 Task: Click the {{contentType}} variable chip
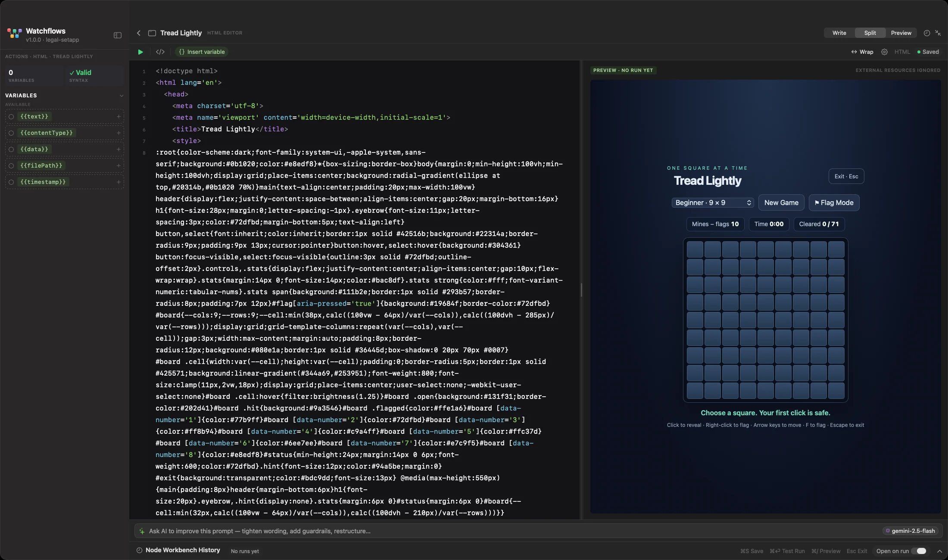[x=47, y=133]
